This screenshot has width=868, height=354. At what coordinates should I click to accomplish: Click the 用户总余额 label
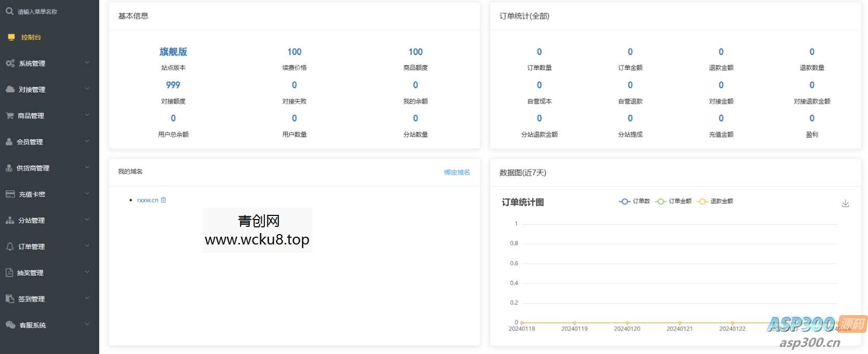[x=173, y=134]
